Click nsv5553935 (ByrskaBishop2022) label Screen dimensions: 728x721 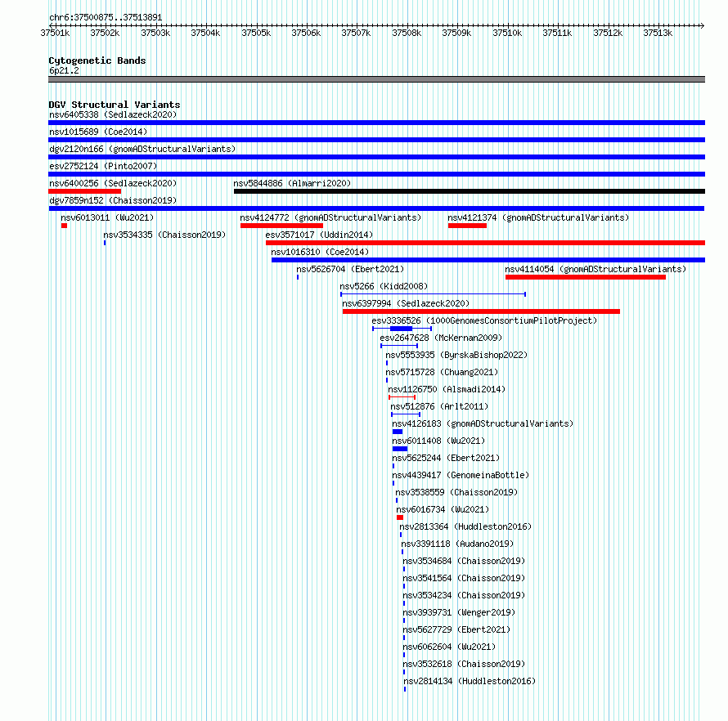456,355
